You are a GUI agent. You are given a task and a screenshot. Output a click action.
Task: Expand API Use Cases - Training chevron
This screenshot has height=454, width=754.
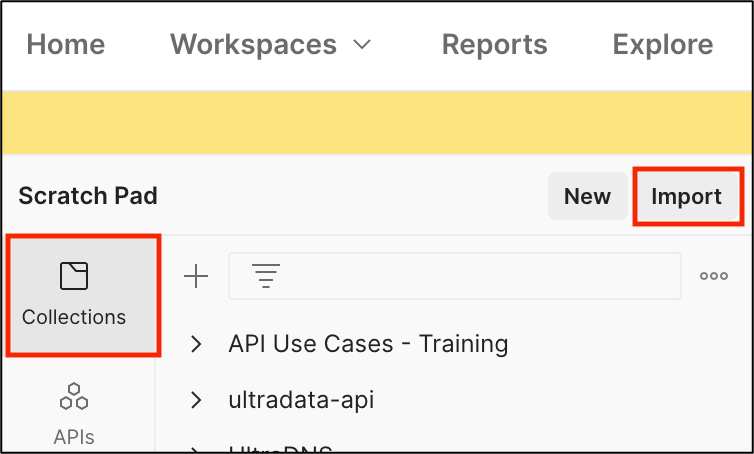pyautogui.click(x=196, y=344)
